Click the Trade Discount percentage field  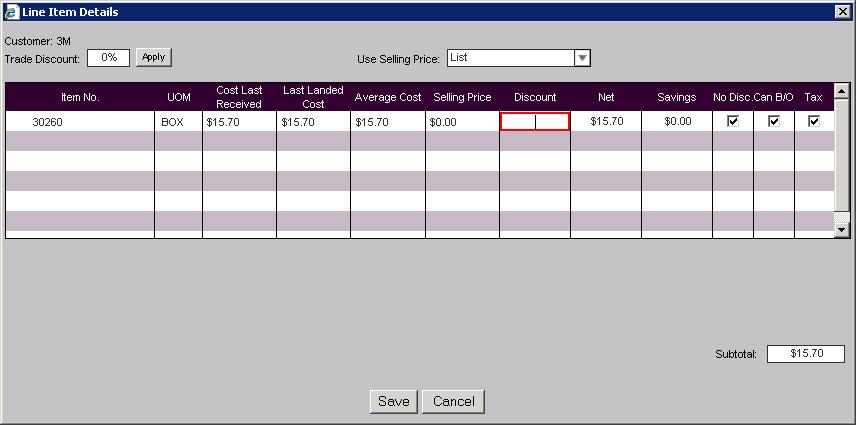click(108, 57)
